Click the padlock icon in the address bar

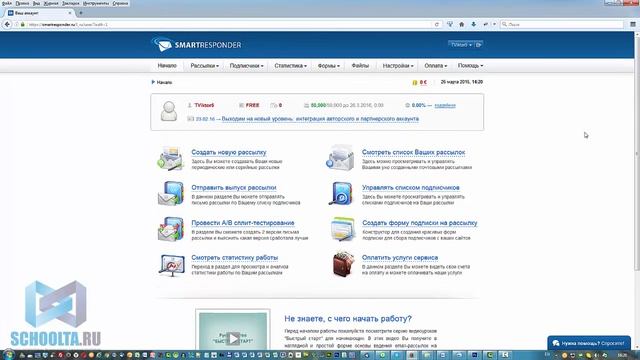coord(23,24)
